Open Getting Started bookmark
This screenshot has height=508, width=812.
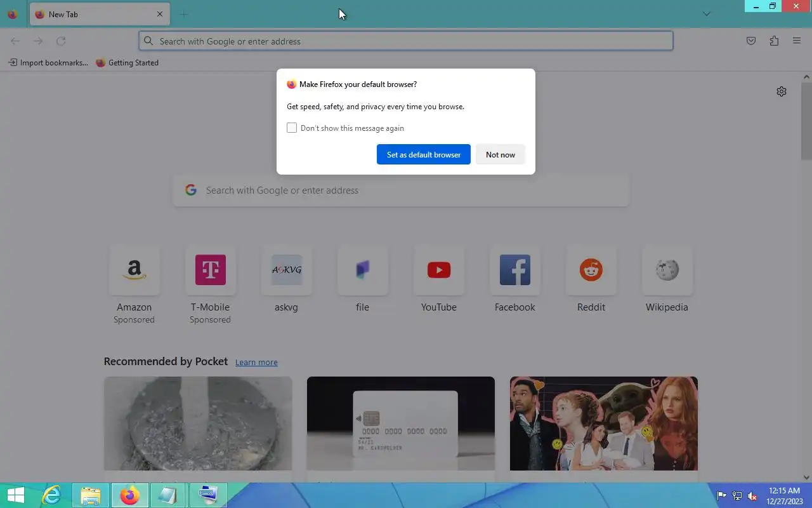pos(127,63)
